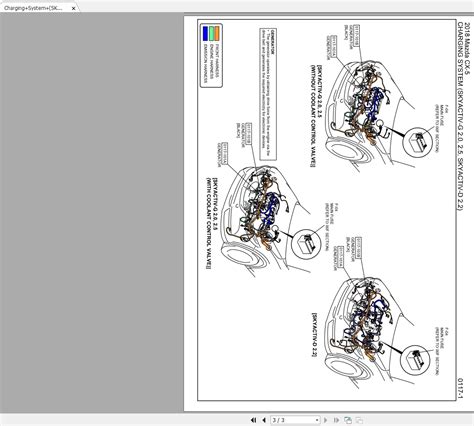Viewport: 474px width, 426px height.
Task: Click the next page arrow
Action: coord(326,420)
